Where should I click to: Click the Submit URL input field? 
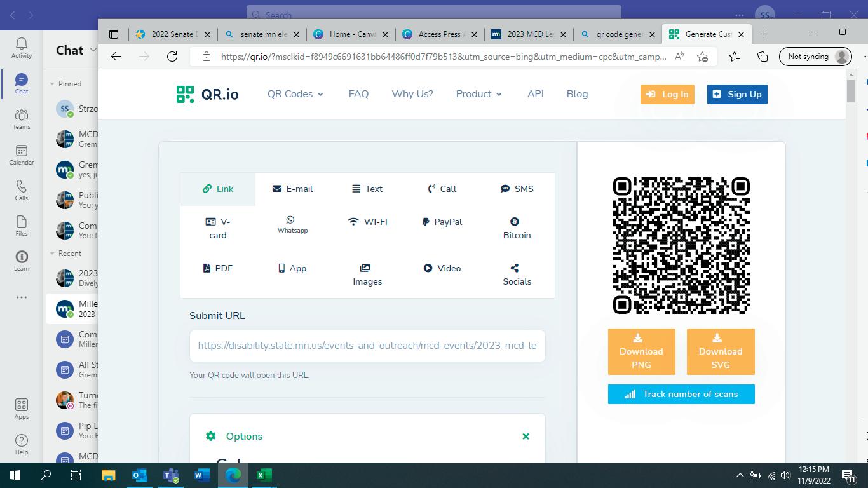pyautogui.click(x=367, y=346)
